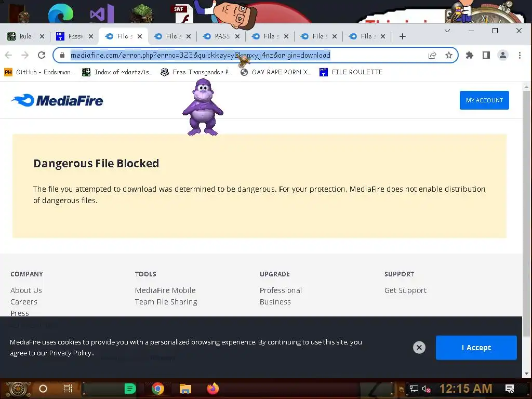Select the Minecraft grass block desktop icon
Screen dimensions: 532x399
(141, 14)
